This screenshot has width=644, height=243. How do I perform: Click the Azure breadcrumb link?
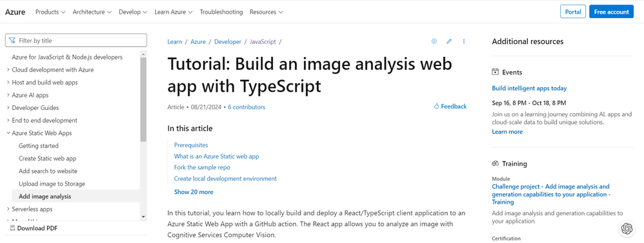tap(198, 41)
